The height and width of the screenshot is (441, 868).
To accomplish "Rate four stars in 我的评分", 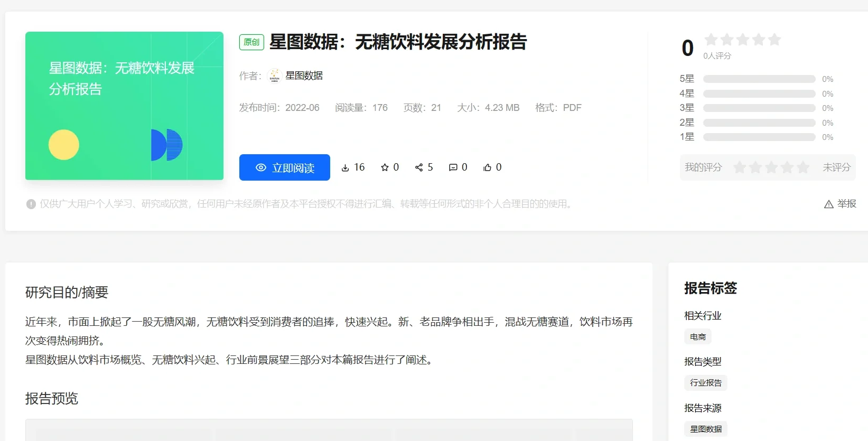I will (787, 167).
